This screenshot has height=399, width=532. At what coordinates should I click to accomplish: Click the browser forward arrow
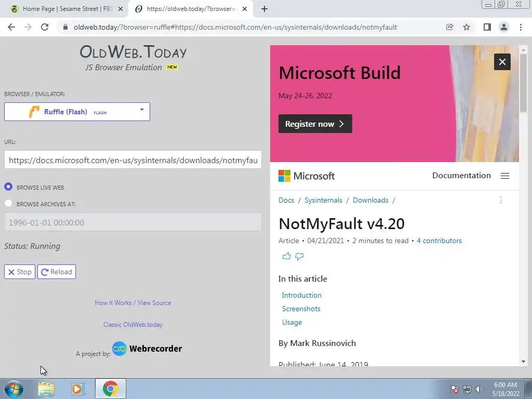(x=28, y=27)
